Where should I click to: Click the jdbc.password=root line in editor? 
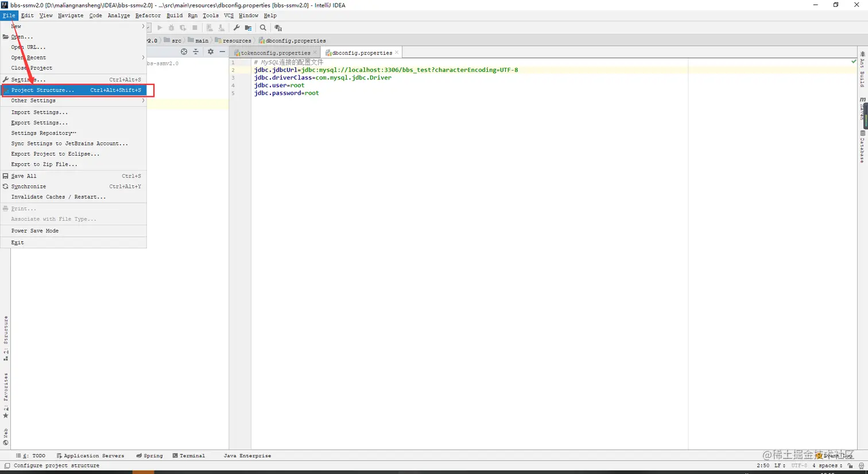pyautogui.click(x=286, y=93)
